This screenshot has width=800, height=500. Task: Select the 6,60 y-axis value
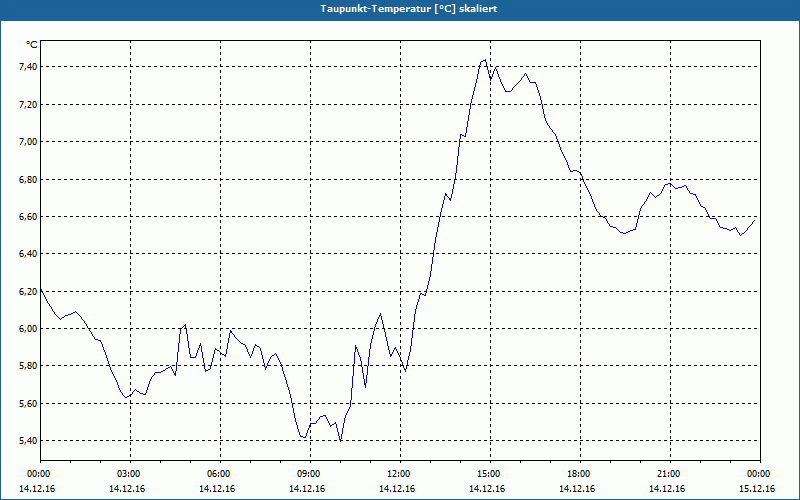click(28, 217)
